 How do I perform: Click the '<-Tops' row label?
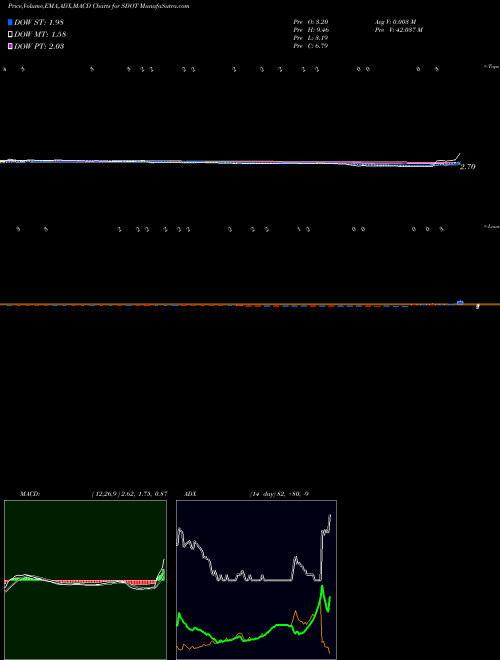coord(492,67)
